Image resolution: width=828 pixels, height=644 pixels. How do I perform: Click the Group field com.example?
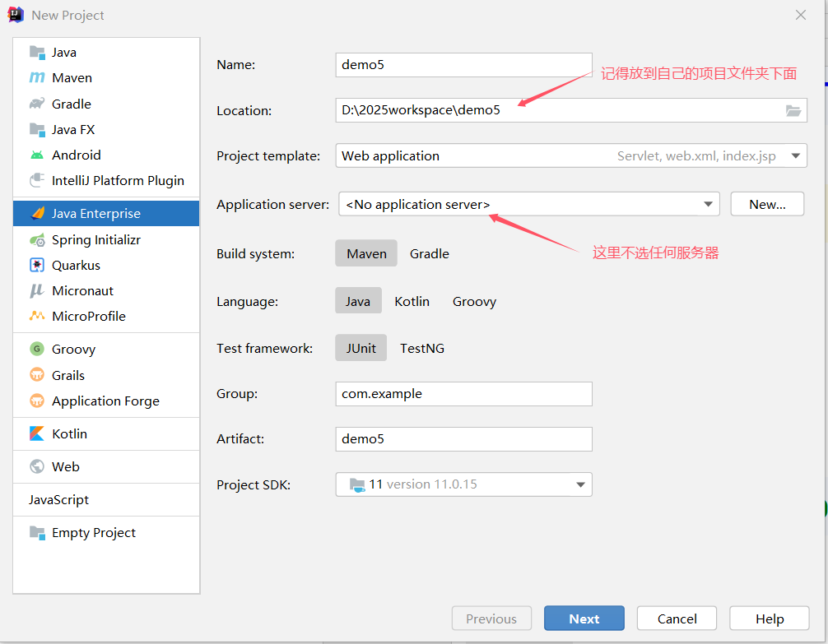coord(463,394)
